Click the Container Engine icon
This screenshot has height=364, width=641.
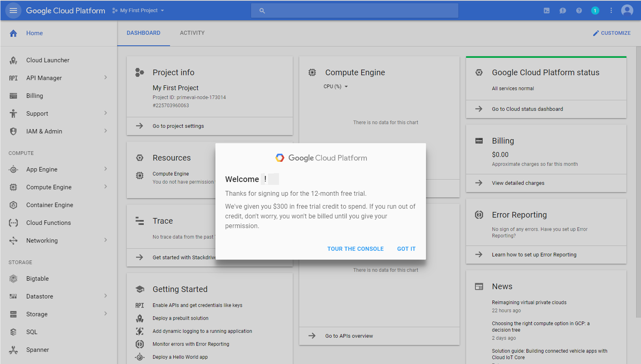[13, 205]
